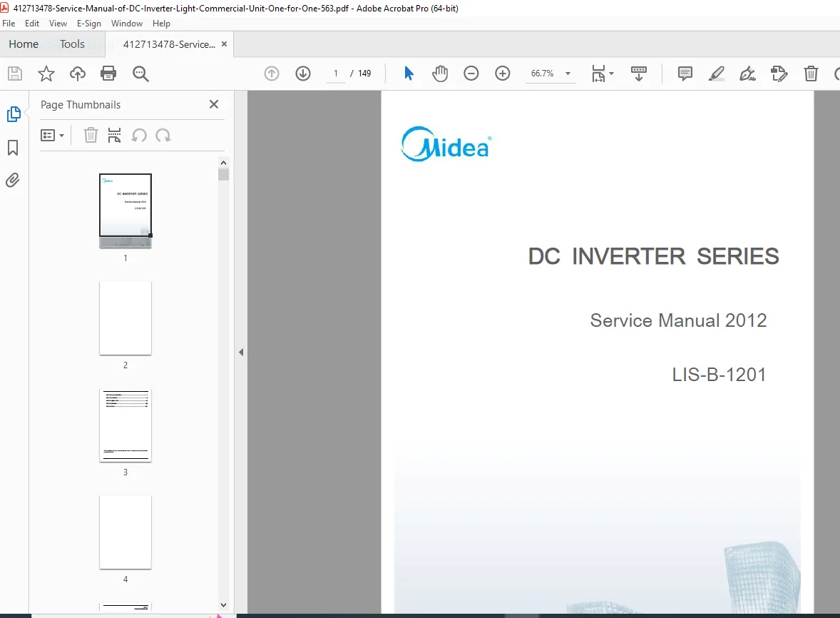Click the current page number field
Screen dimensions: 840x618
coord(336,74)
